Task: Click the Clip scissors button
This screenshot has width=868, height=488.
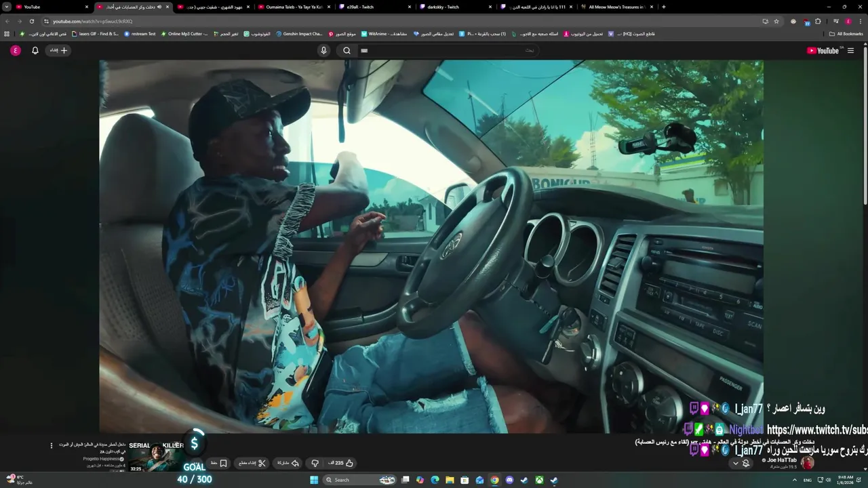Action: point(252,463)
